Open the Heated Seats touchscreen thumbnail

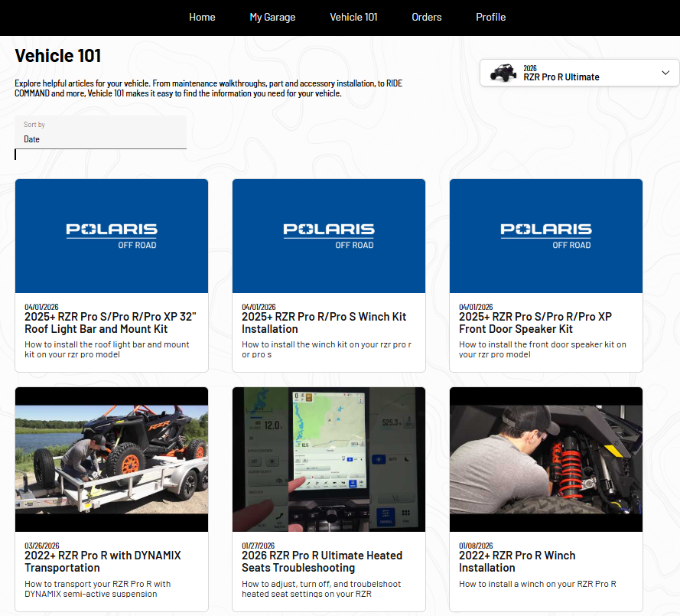click(x=329, y=459)
